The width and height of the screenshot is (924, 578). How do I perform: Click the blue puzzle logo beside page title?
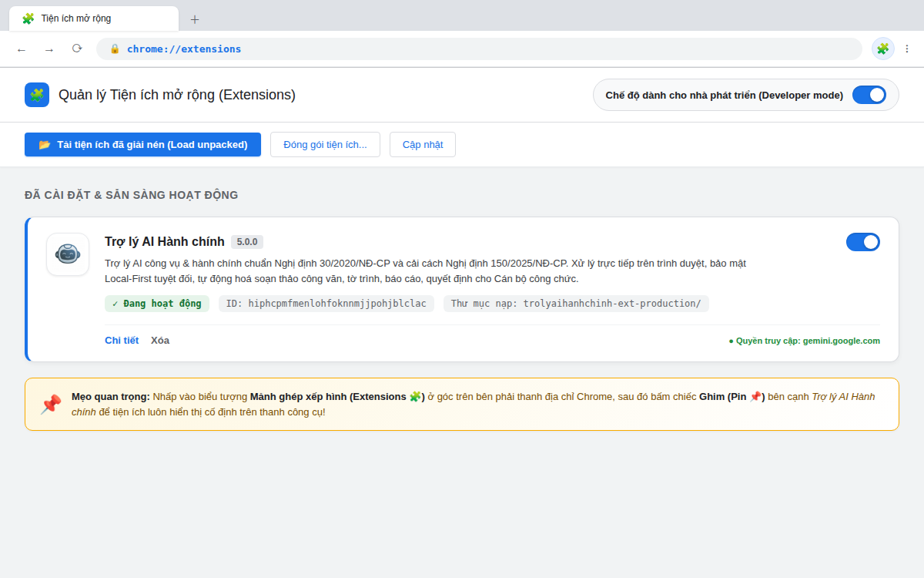pos(37,95)
